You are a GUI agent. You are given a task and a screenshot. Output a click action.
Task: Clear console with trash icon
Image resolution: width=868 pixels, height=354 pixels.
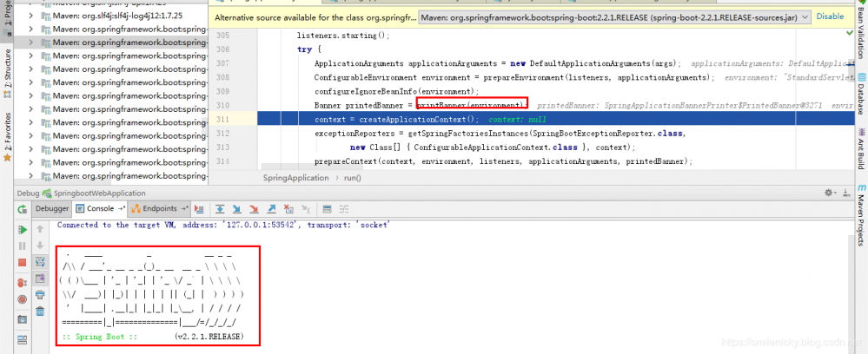tap(40, 311)
